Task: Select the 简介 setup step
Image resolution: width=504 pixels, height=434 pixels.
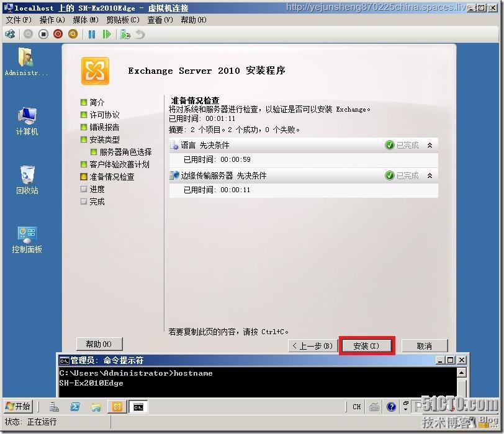Action: coord(93,102)
